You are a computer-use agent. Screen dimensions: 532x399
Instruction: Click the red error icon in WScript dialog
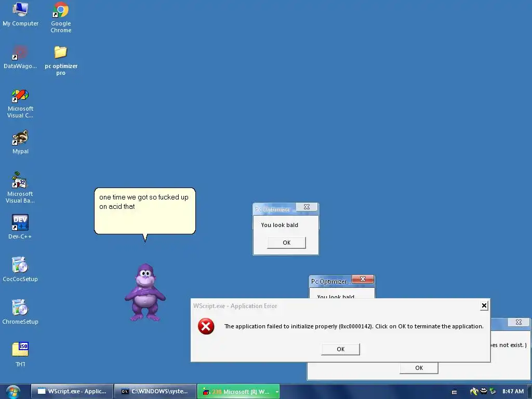(x=206, y=326)
